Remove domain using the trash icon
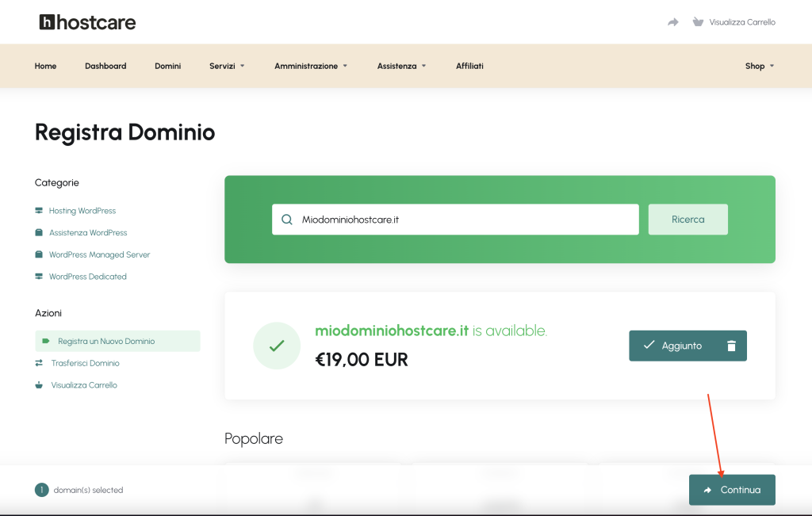The width and height of the screenshot is (812, 516). [731, 346]
